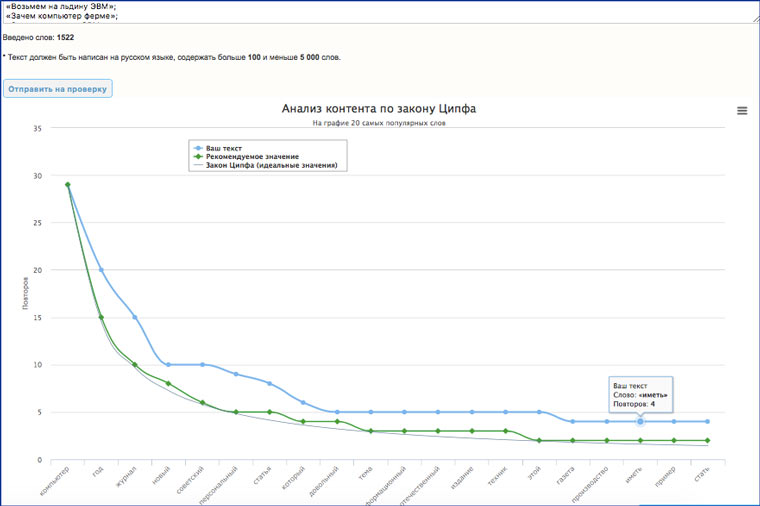Click the 'Отправить на проверку' button
The height and width of the screenshot is (506, 760).
coord(58,89)
